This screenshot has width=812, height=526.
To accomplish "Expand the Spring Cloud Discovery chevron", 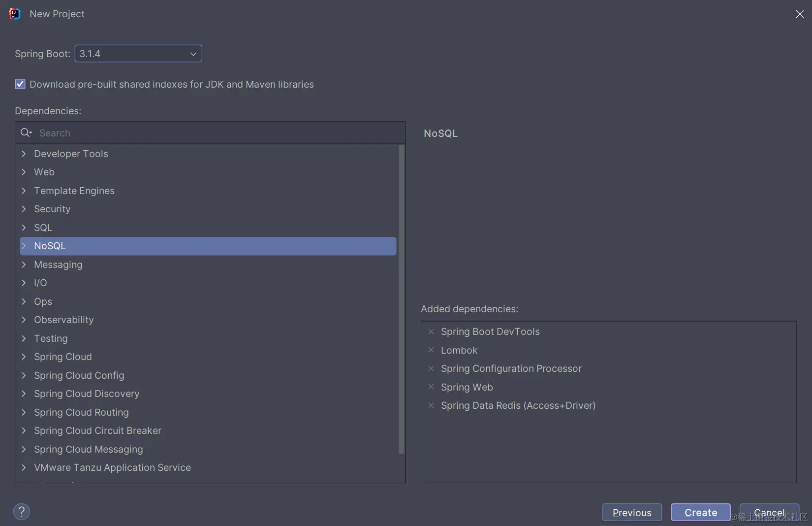I will [x=24, y=394].
